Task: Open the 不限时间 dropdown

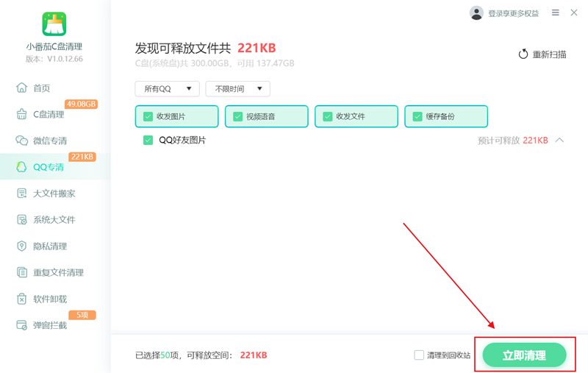Action: click(237, 89)
